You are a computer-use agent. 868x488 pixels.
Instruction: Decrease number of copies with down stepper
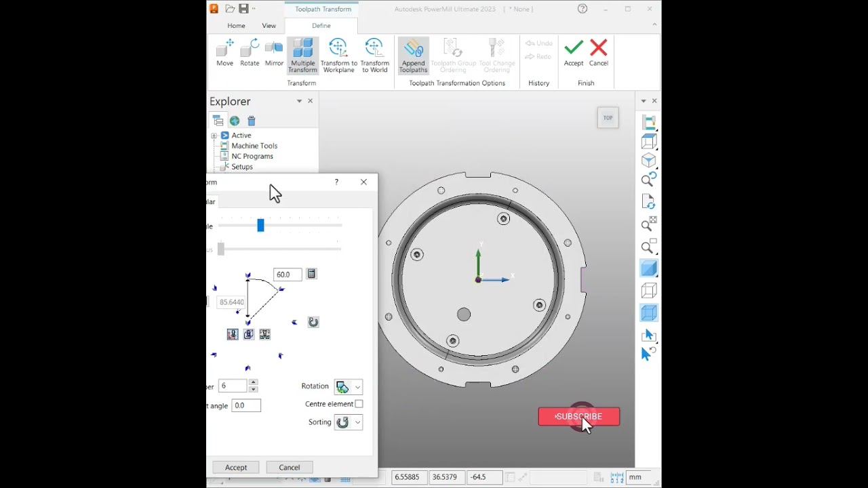[x=253, y=389]
